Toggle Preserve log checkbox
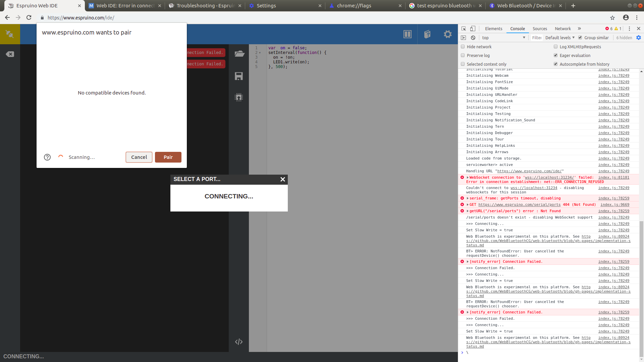This screenshot has width=644, height=362. 463,55
